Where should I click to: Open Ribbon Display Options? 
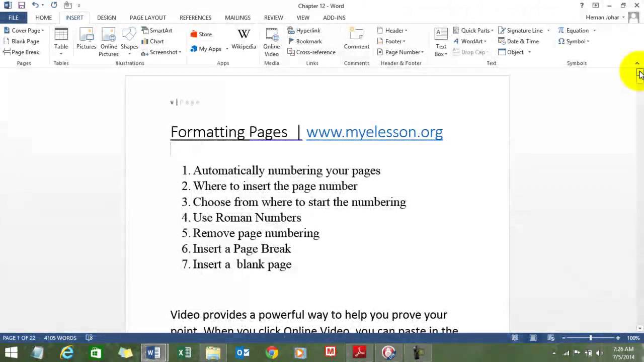596,6
